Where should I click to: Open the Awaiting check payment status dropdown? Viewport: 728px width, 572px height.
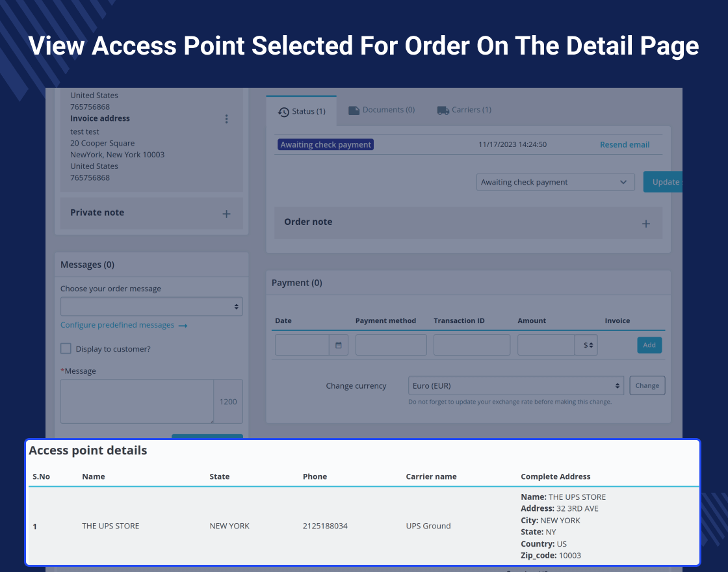click(555, 182)
